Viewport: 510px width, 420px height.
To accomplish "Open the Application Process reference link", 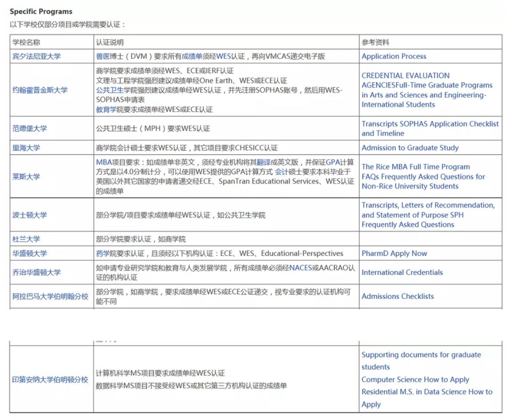I will (394, 56).
